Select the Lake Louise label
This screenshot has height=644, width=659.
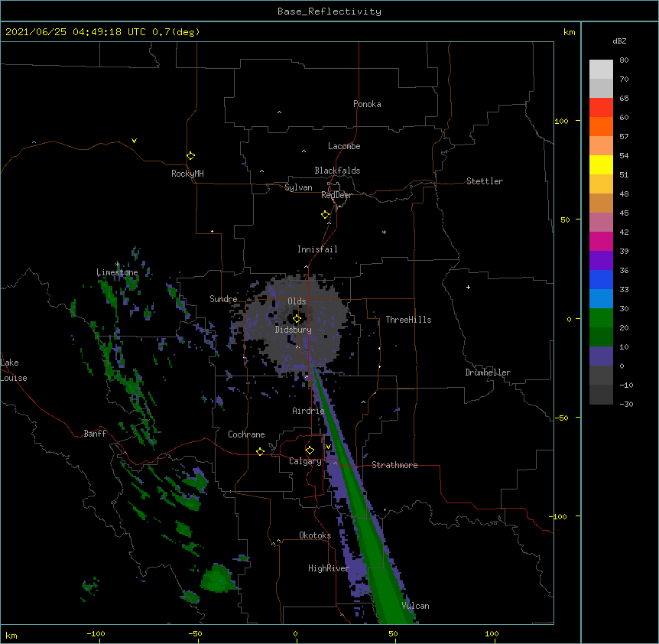(14, 370)
